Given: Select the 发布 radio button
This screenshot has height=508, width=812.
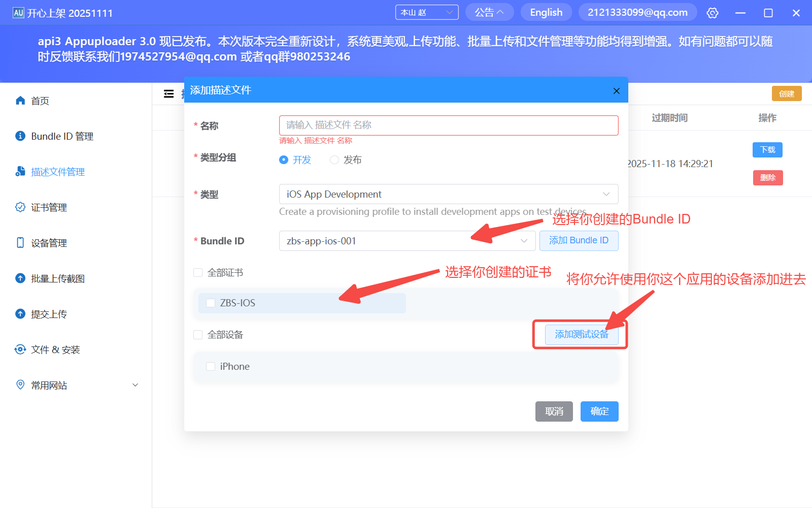Looking at the screenshot, I should 334,160.
